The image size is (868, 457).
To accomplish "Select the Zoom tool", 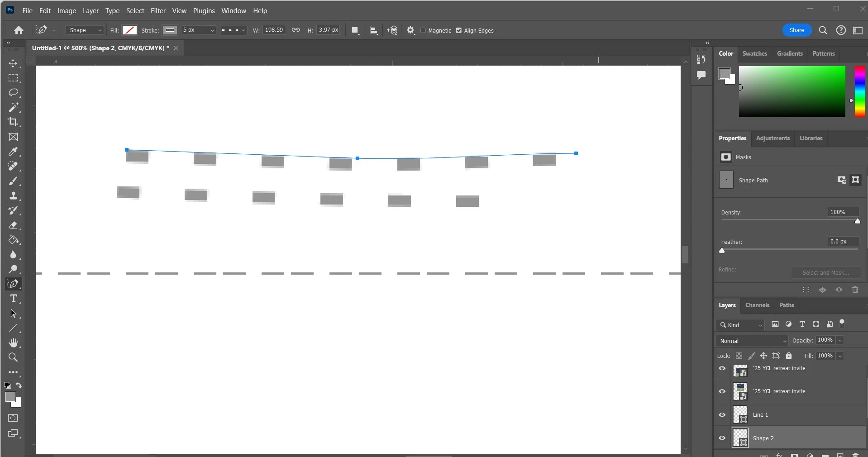I will (13, 357).
